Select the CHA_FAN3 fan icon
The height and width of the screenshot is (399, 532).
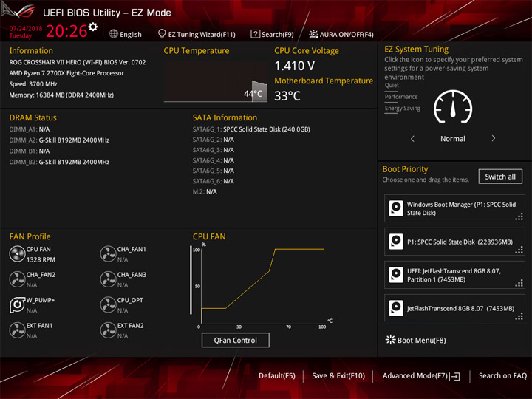click(x=108, y=279)
